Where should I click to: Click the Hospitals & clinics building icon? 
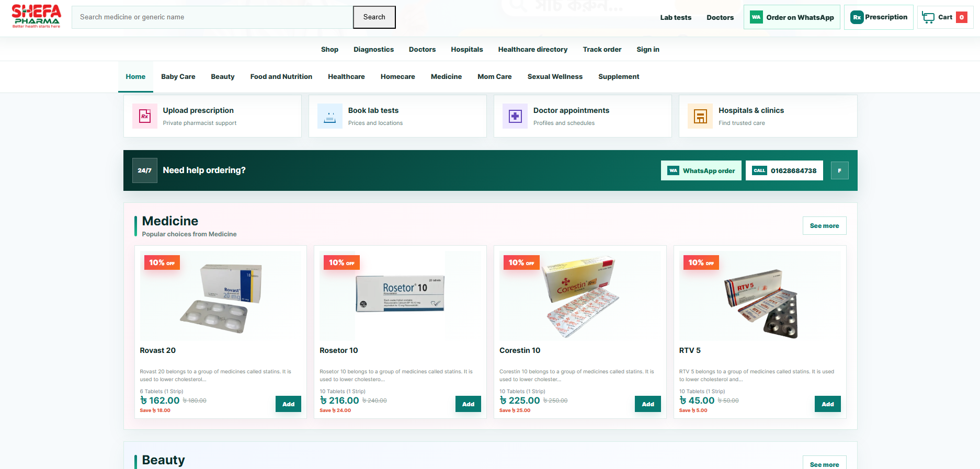[x=700, y=116]
